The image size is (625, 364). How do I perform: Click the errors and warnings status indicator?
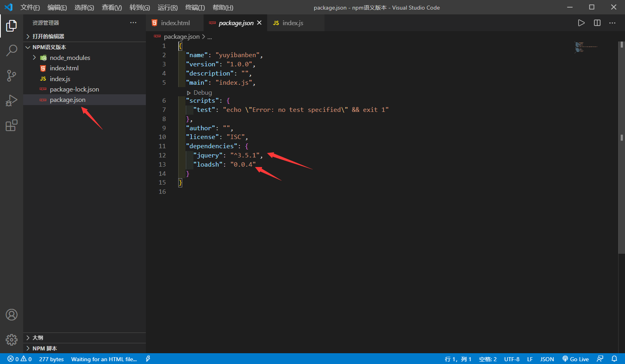(x=20, y=359)
